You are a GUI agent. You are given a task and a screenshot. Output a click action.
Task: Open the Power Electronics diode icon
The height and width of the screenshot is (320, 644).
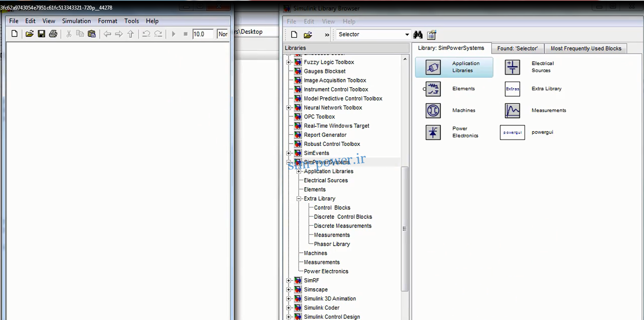pos(433,132)
